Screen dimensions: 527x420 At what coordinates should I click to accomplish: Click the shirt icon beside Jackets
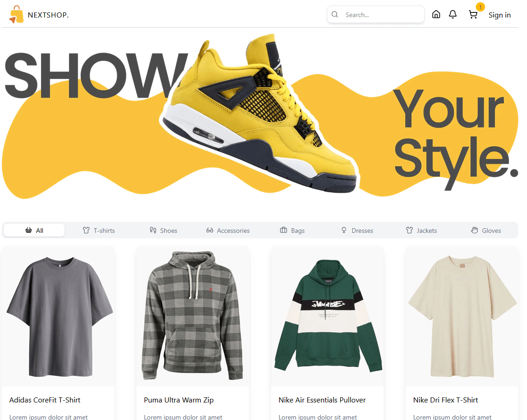[x=409, y=230]
